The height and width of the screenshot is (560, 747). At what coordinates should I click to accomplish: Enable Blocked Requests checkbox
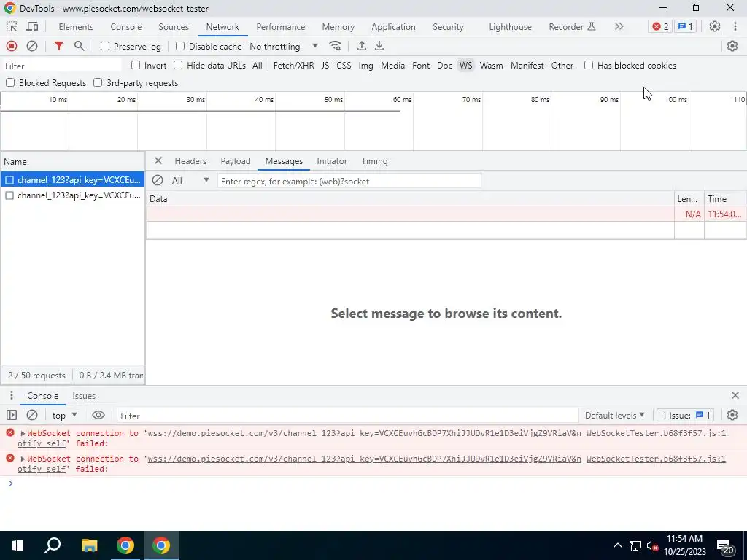pyautogui.click(x=10, y=83)
